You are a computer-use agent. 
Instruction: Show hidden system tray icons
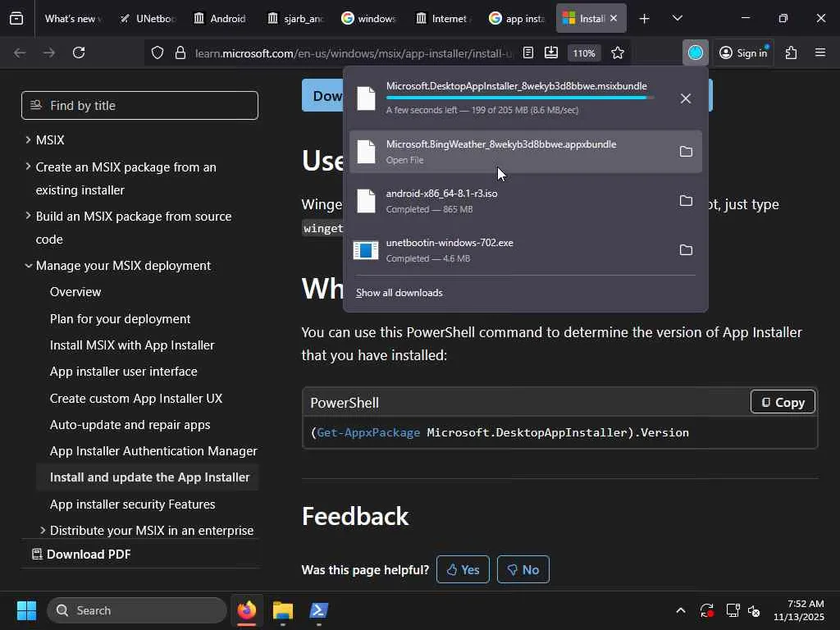point(680,610)
